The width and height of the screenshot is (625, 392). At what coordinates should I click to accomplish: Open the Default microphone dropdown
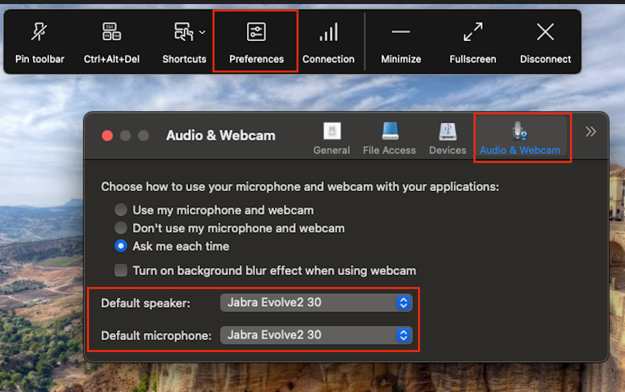point(316,335)
